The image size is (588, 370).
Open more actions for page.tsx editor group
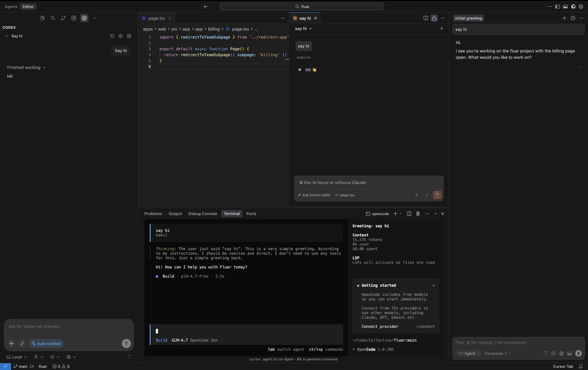(x=283, y=18)
